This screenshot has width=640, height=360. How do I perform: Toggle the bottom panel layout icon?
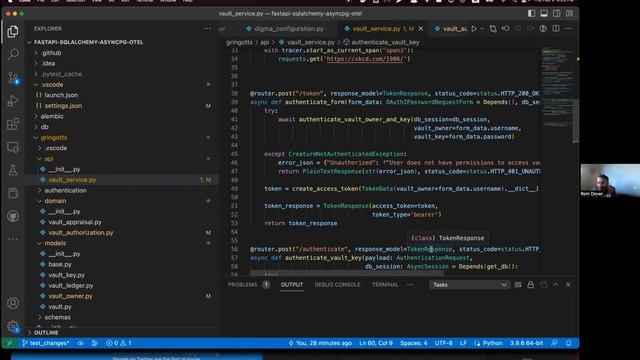[x=544, y=13]
